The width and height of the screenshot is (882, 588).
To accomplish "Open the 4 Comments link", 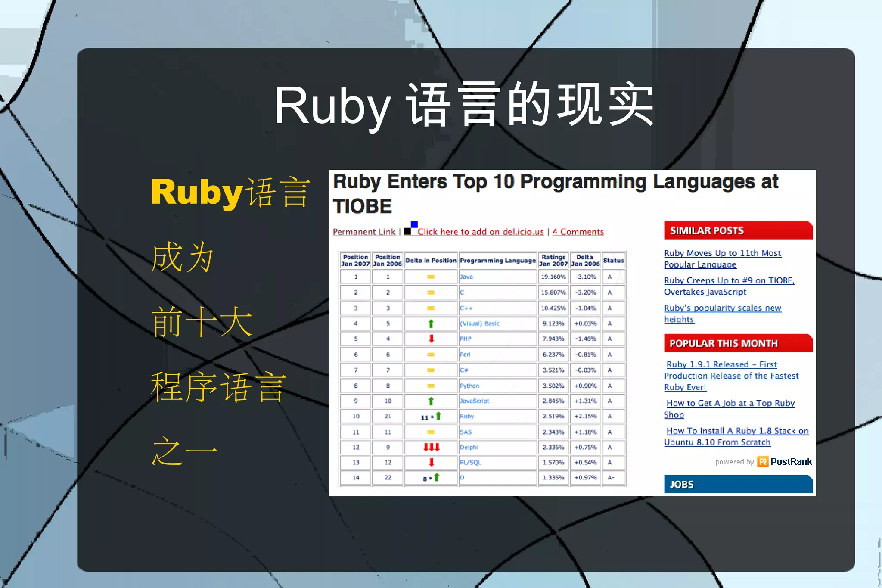I will coord(578,232).
